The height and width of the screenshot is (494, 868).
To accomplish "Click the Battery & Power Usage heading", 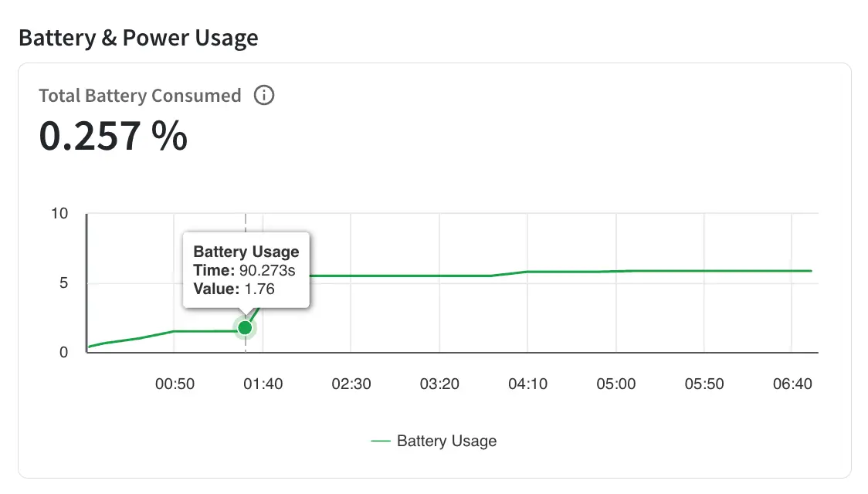I will tap(138, 38).
